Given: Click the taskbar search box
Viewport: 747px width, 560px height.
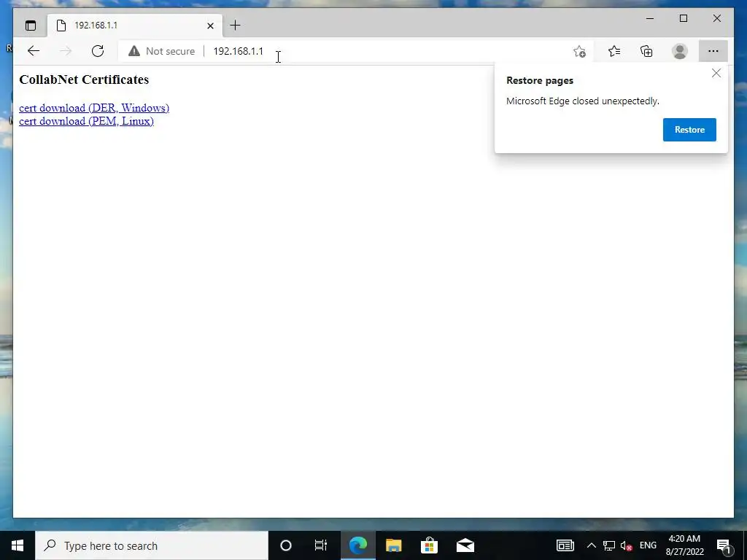Looking at the screenshot, I should (x=152, y=545).
